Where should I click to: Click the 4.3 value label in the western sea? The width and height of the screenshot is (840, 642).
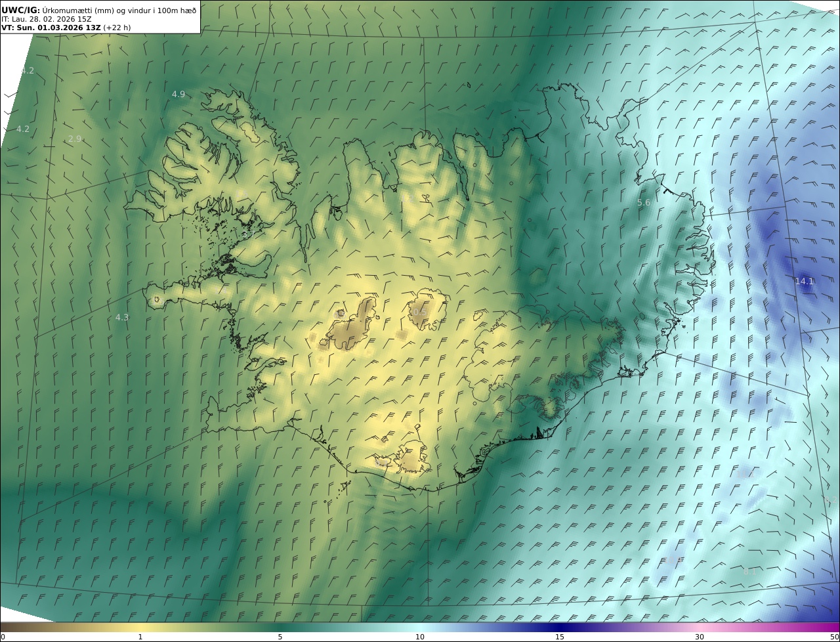pos(122,317)
